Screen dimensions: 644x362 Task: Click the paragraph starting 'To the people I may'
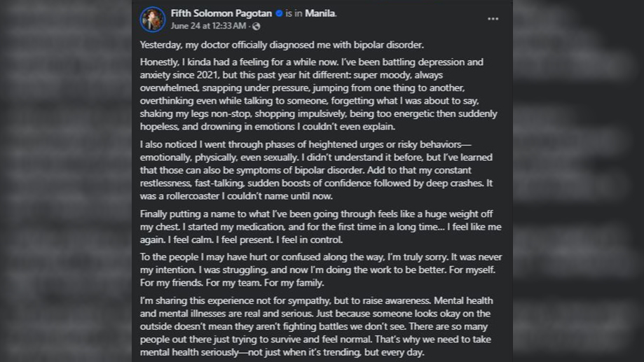pos(321,270)
